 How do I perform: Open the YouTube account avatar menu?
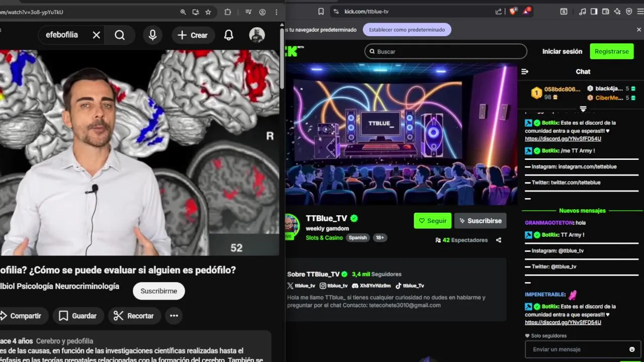click(257, 35)
